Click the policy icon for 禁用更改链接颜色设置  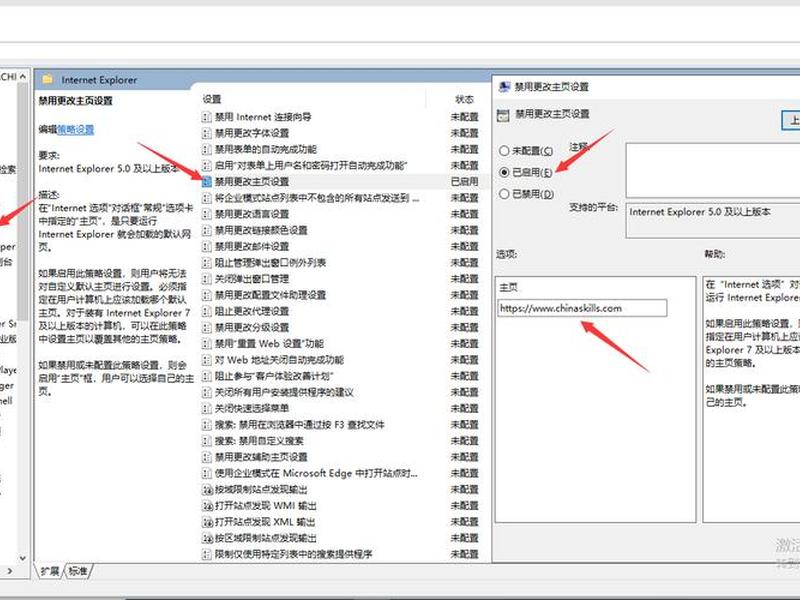point(207,230)
